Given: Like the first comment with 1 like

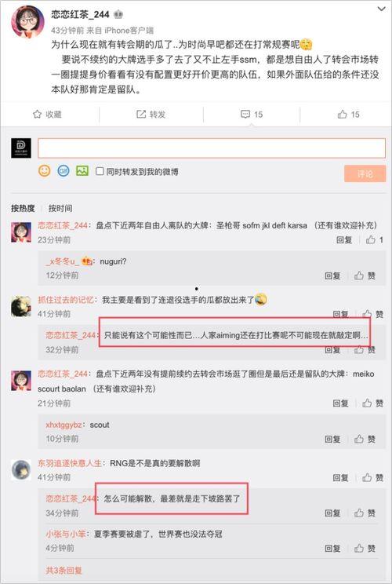Looking at the screenshot, I should coord(370,239).
